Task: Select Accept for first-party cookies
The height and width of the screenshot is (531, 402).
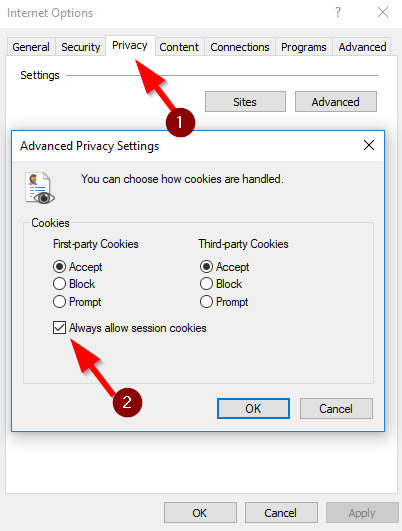Action: 59,267
